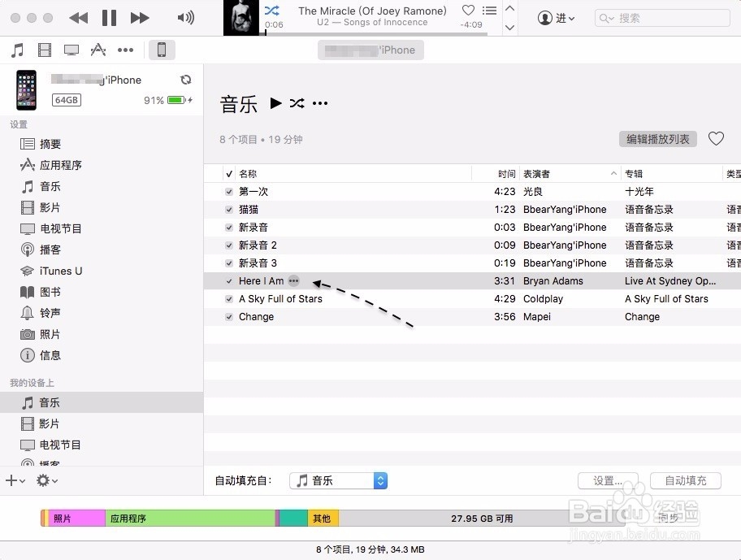Love the currently playing song
Viewport: 741px width, 560px height.
(x=468, y=10)
